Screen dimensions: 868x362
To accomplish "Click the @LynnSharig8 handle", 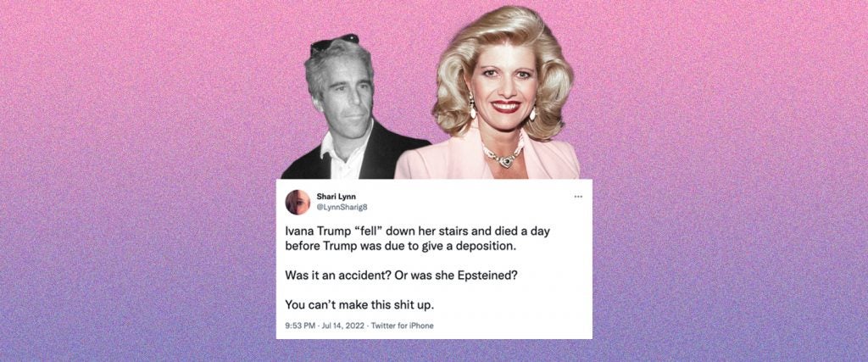I will [342, 207].
